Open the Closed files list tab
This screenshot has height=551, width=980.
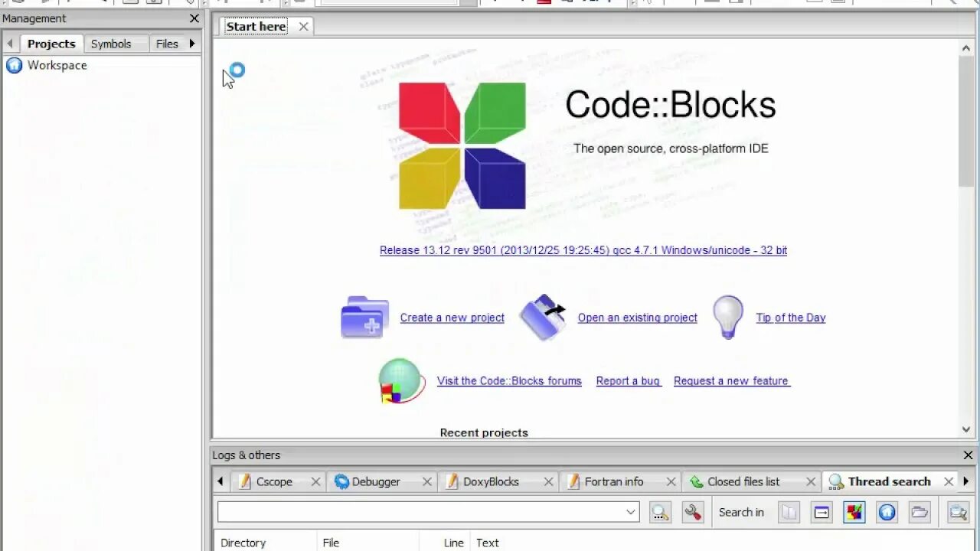(x=743, y=481)
